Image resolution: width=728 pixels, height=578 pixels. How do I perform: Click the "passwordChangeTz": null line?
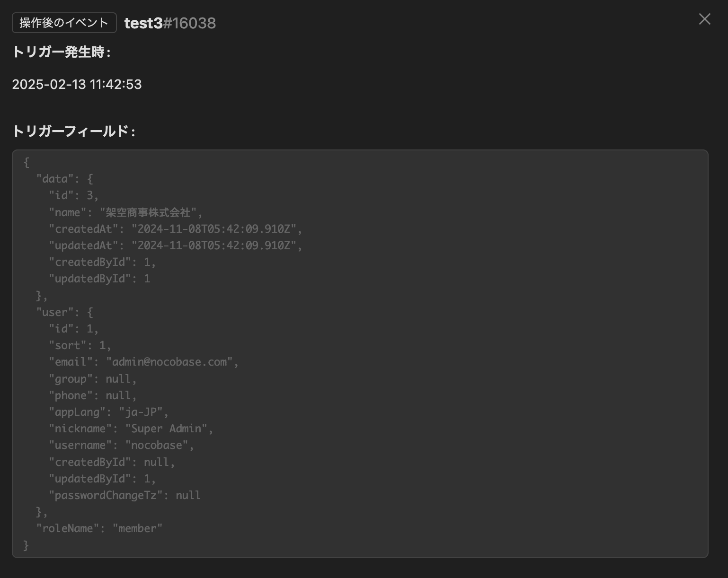click(124, 495)
